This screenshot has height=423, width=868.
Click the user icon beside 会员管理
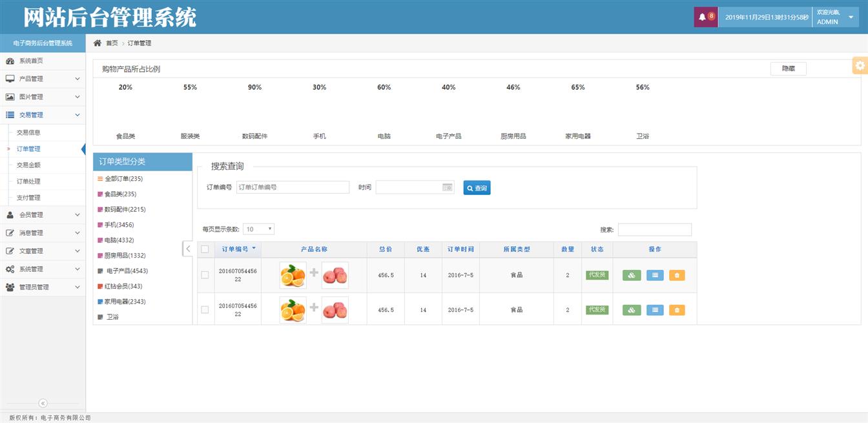[10, 215]
